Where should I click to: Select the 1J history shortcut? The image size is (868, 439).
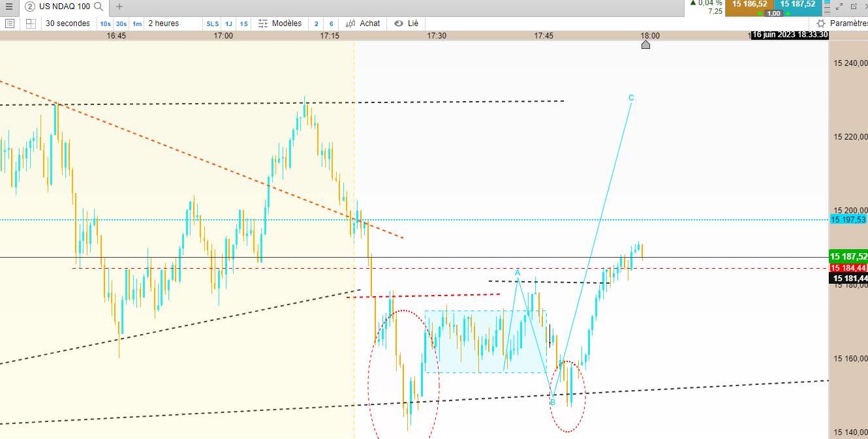pyautogui.click(x=228, y=23)
